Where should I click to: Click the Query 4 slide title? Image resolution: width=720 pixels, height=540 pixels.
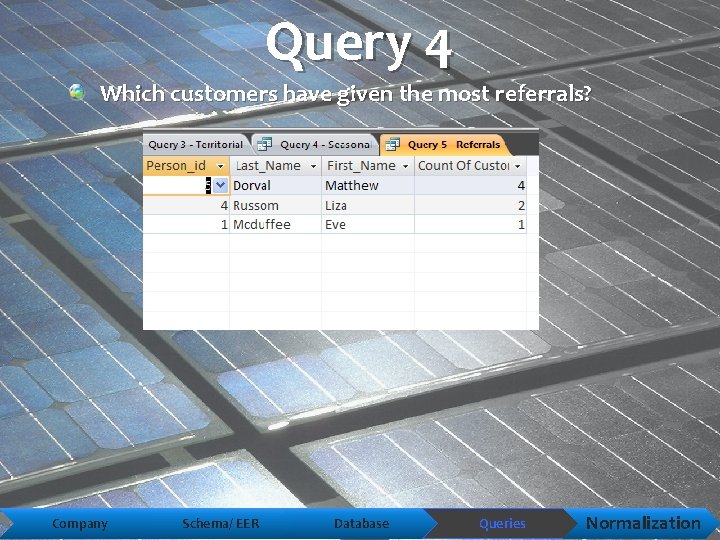tap(360, 45)
